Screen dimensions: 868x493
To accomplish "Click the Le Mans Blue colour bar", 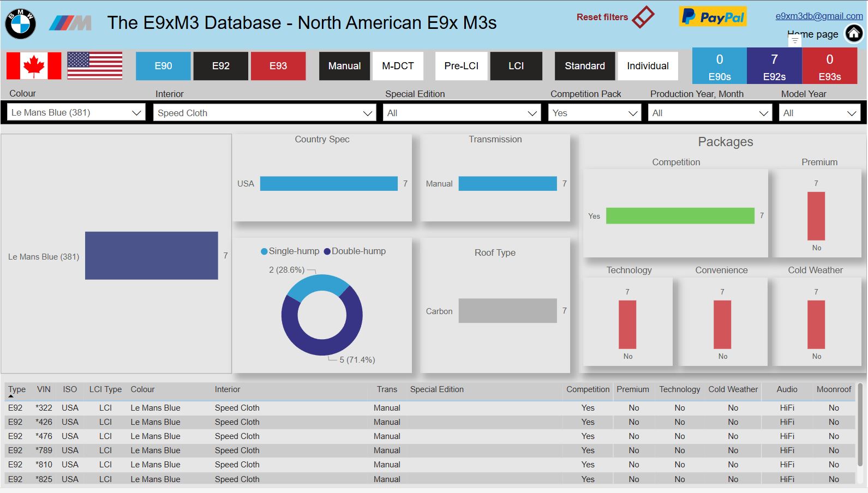I will click(x=152, y=256).
